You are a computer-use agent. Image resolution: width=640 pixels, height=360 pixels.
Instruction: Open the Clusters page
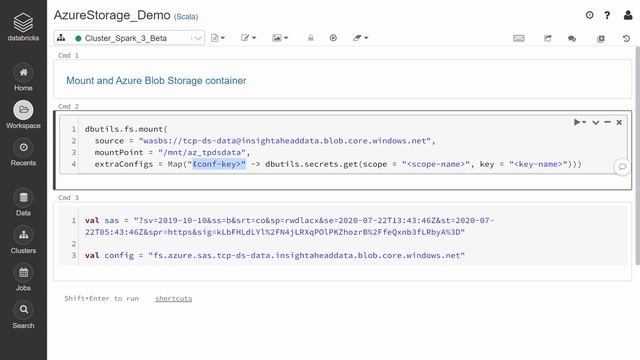23,240
